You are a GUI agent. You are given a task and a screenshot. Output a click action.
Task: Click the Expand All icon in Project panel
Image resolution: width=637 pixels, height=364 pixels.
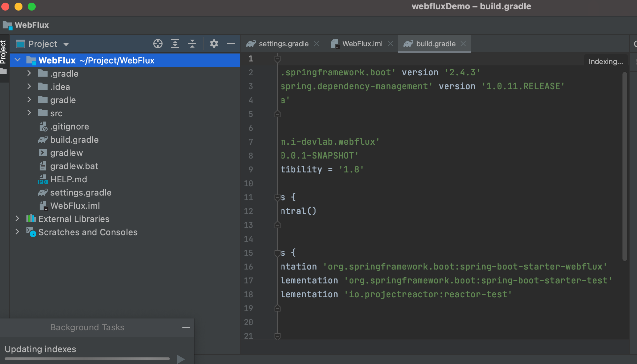tap(175, 44)
